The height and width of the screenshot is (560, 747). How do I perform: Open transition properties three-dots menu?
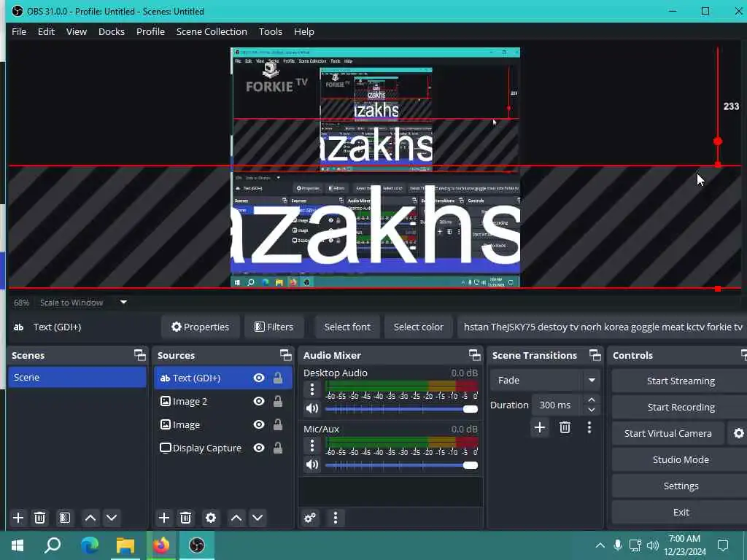(x=589, y=427)
